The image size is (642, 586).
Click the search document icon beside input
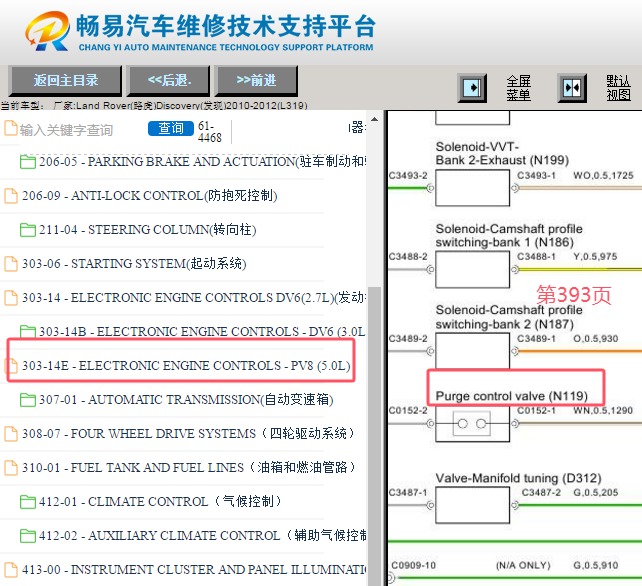pos(11,128)
